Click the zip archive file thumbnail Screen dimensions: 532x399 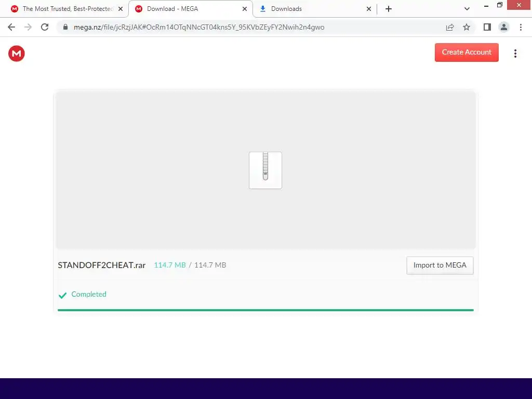pyautogui.click(x=265, y=170)
